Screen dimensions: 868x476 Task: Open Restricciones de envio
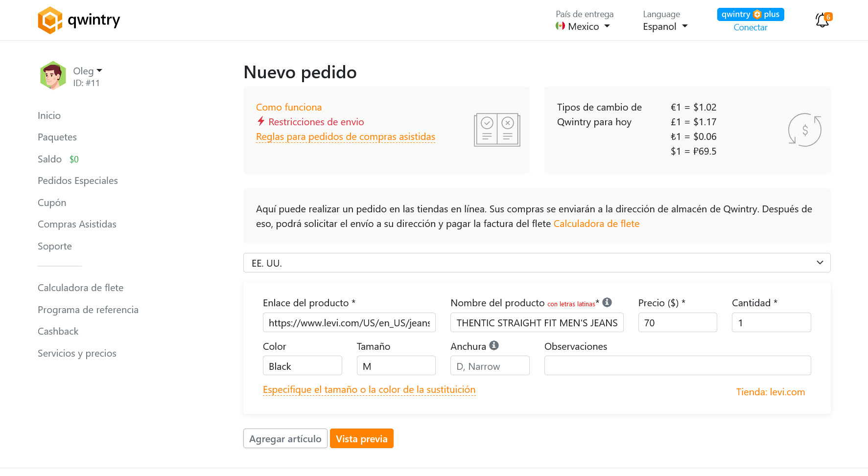pos(315,122)
